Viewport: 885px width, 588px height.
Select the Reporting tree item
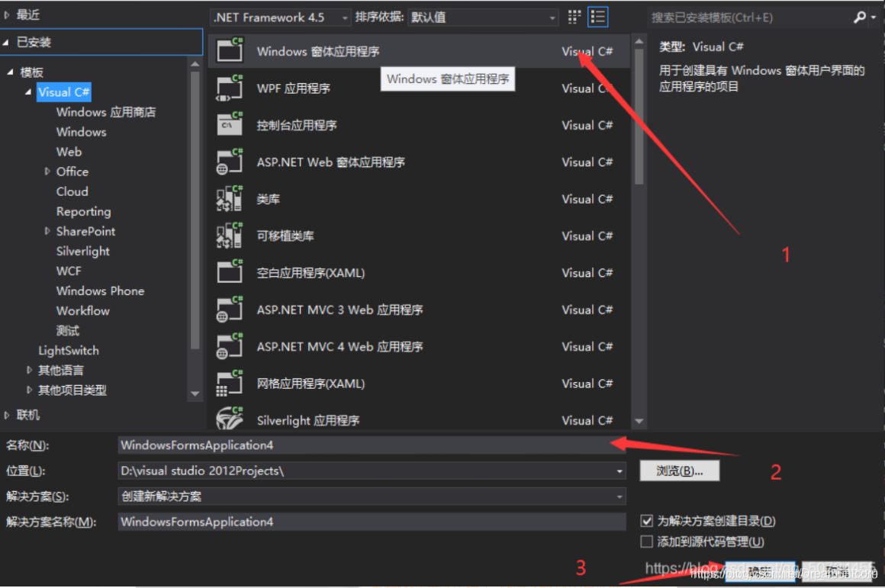click(x=83, y=211)
